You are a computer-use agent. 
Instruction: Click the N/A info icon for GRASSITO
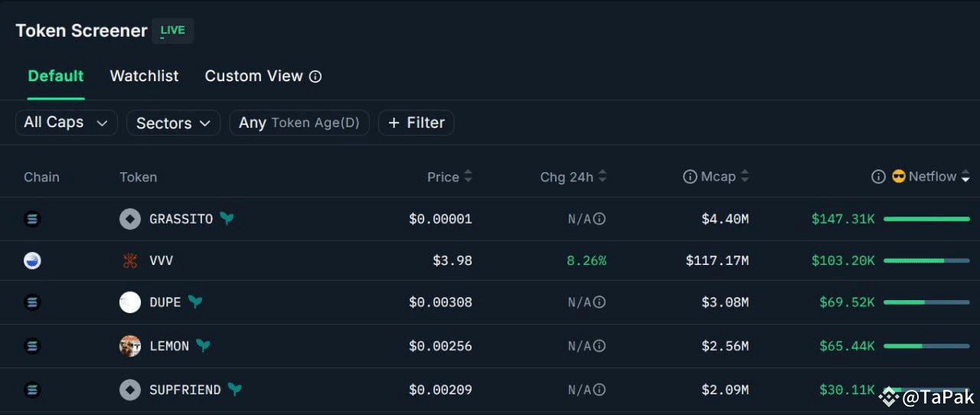coord(599,219)
